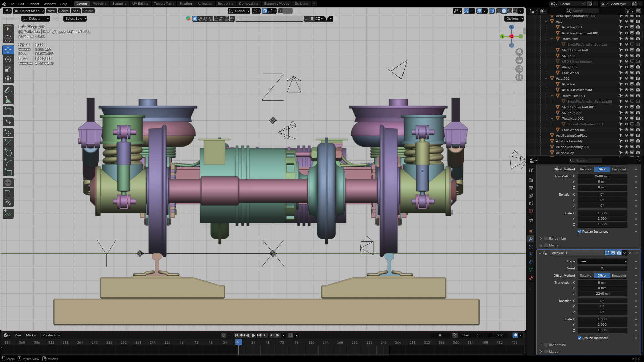Choose the Measure tool
The height and width of the screenshot is (362, 644).
[x=8, y=100]
